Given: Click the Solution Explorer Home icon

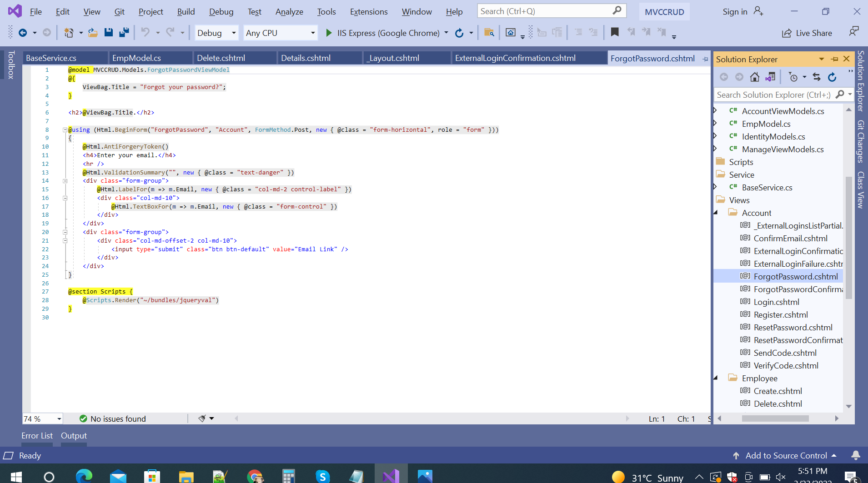Looking at the screenshot, I should pos(755,77).
